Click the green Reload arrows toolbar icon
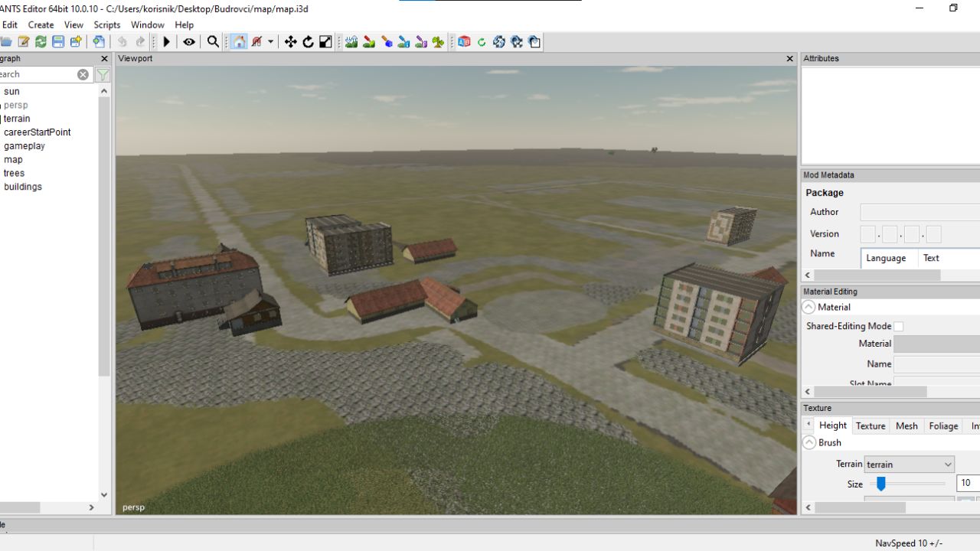 (41, 42)
